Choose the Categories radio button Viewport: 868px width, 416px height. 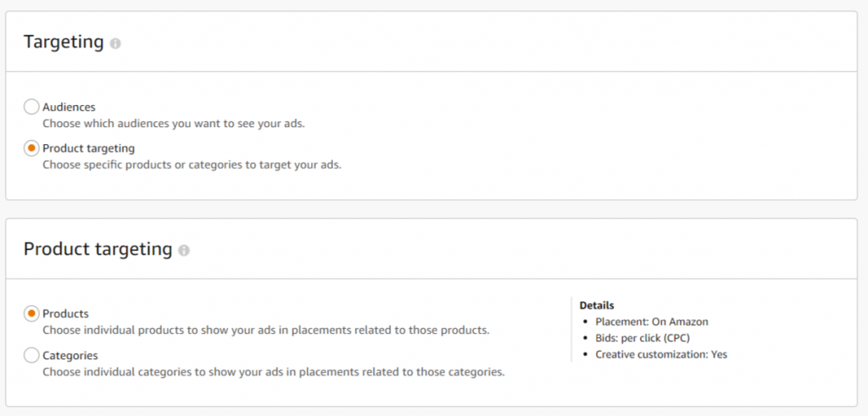click(x=31, y=355)
